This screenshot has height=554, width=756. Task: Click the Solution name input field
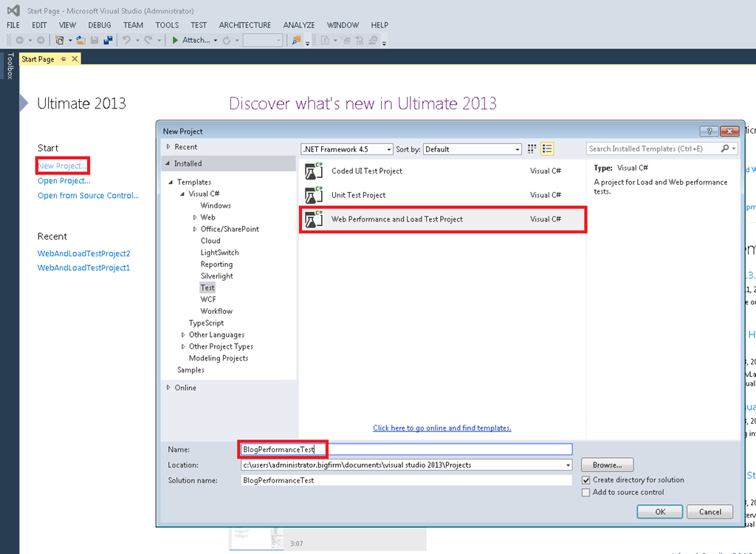pyautogui.click(x=407, y=481)
